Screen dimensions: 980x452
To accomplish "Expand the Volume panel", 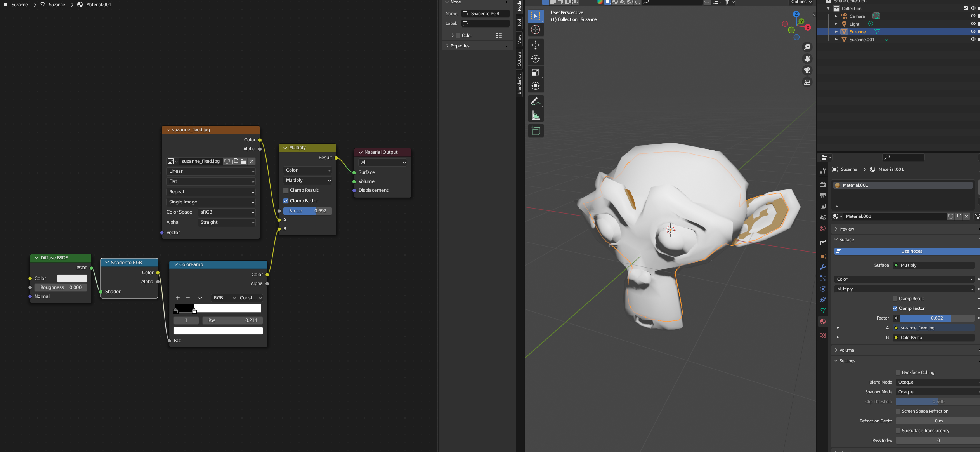I will coord(846,350).
